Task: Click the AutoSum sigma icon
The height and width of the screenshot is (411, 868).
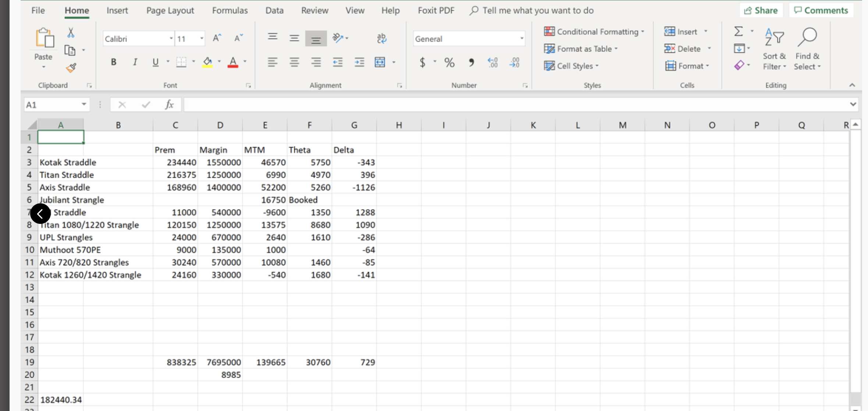Action: click(x=738, y=32)
